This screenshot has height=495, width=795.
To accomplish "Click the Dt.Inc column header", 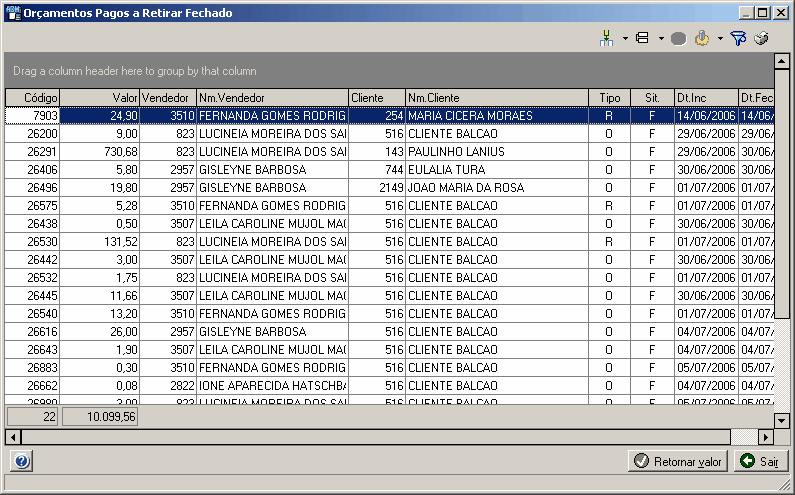I will [706, 98].
